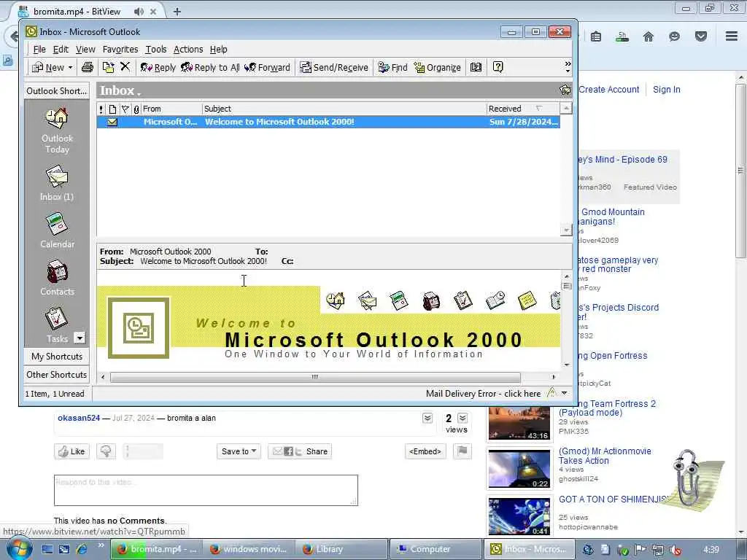Like the video on BitView

click(72, 451)
